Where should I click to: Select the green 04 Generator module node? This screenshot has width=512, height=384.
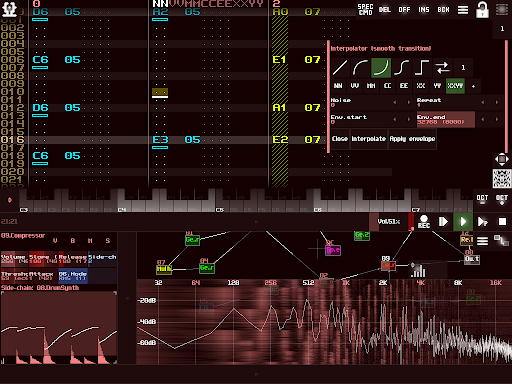207,268
